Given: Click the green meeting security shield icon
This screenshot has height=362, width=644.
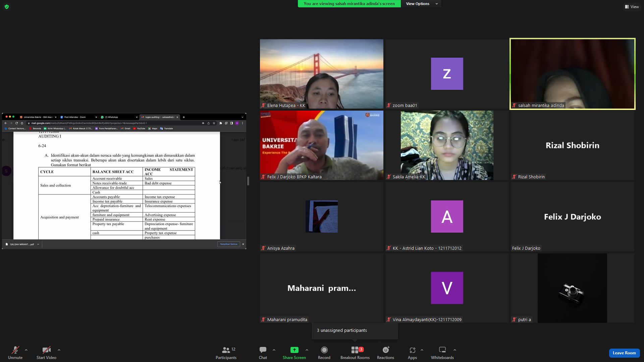Looking at the screenshot, I should [x=7, y=7].
